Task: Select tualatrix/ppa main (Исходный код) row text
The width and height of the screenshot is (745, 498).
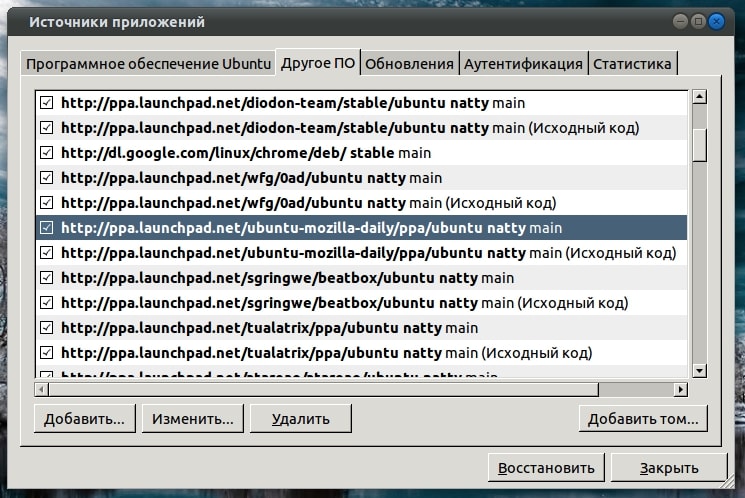Action: [327, 353]
